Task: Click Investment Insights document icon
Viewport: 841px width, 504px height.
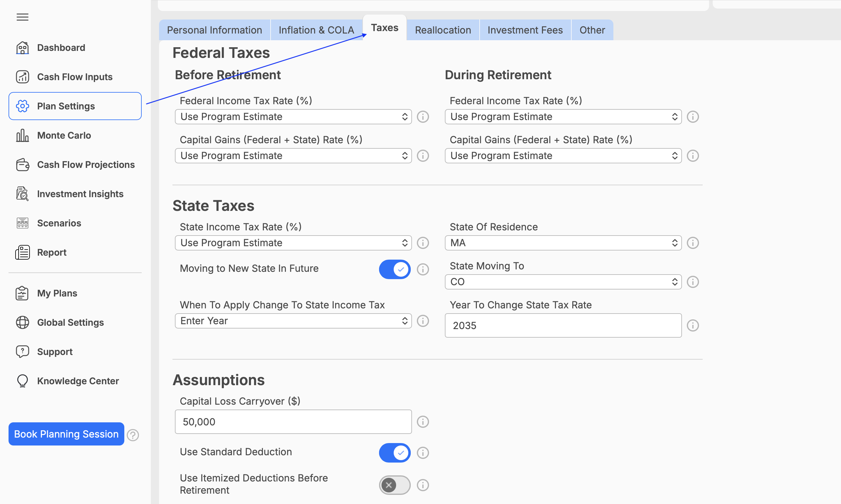Action: pos(23,193)
